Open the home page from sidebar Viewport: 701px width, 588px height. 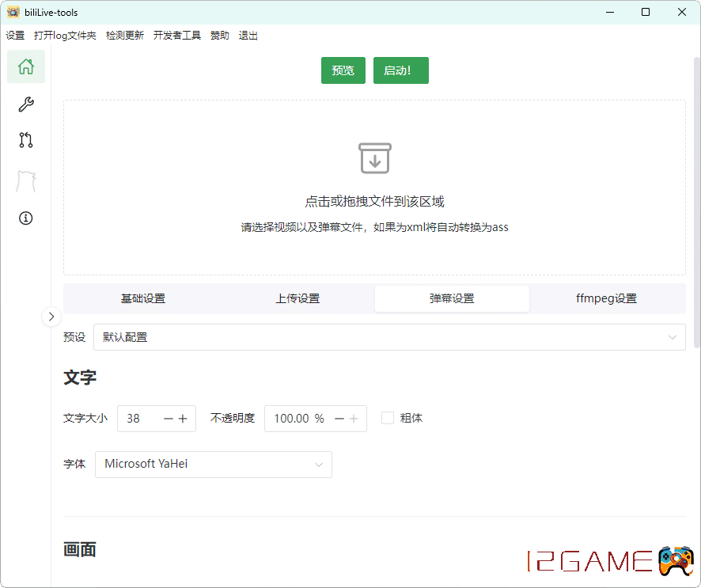coord(26,66)
